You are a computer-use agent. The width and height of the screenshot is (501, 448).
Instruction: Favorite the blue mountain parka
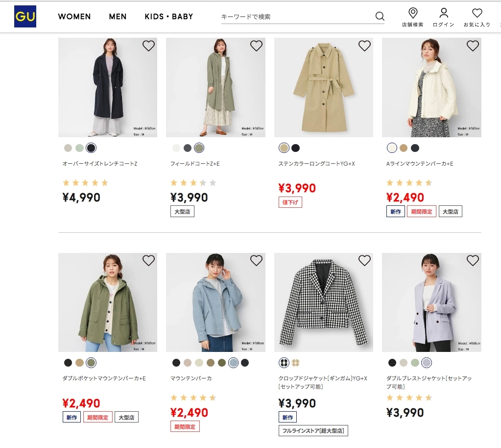point(257,261)
